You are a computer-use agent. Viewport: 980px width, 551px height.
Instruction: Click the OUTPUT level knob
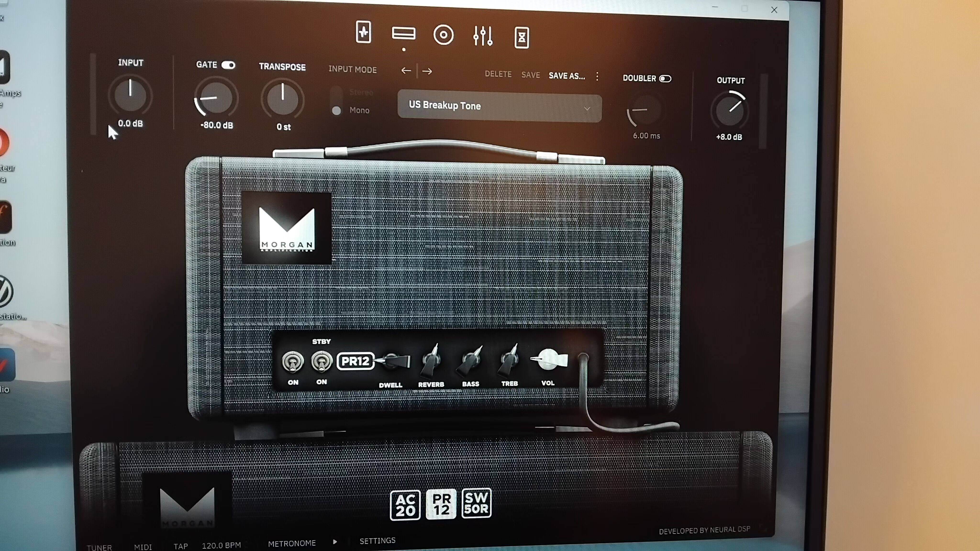729,111
